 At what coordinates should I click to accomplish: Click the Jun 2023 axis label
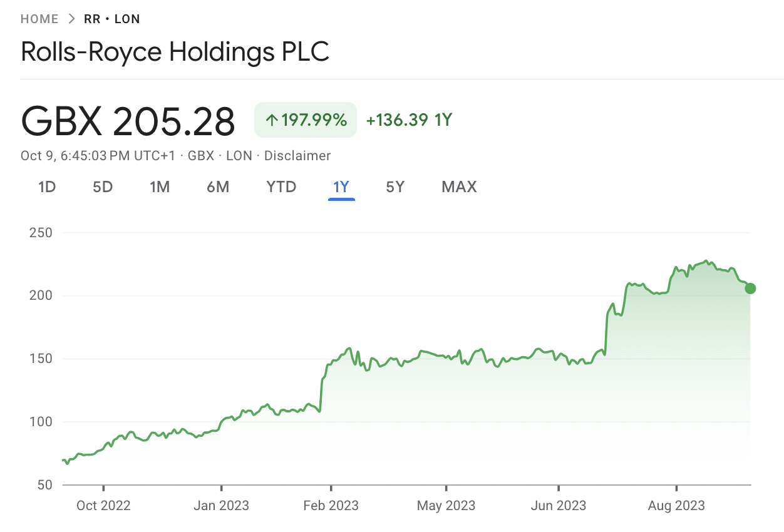coord(559,506)
